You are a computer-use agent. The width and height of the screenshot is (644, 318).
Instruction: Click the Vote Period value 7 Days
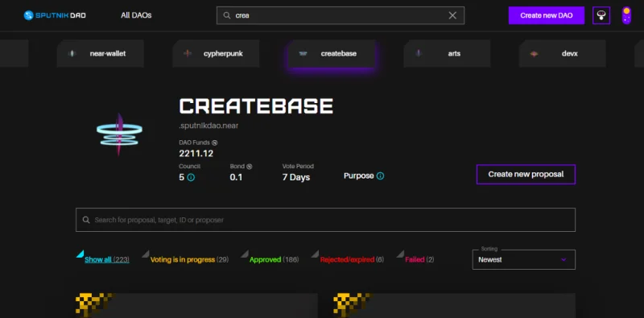click(296, 177)
